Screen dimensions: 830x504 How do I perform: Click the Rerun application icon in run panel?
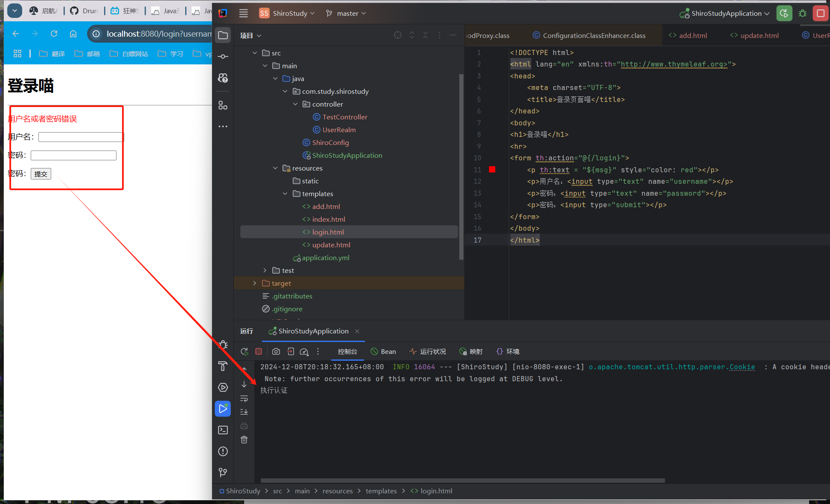click(x=244, y=351)
